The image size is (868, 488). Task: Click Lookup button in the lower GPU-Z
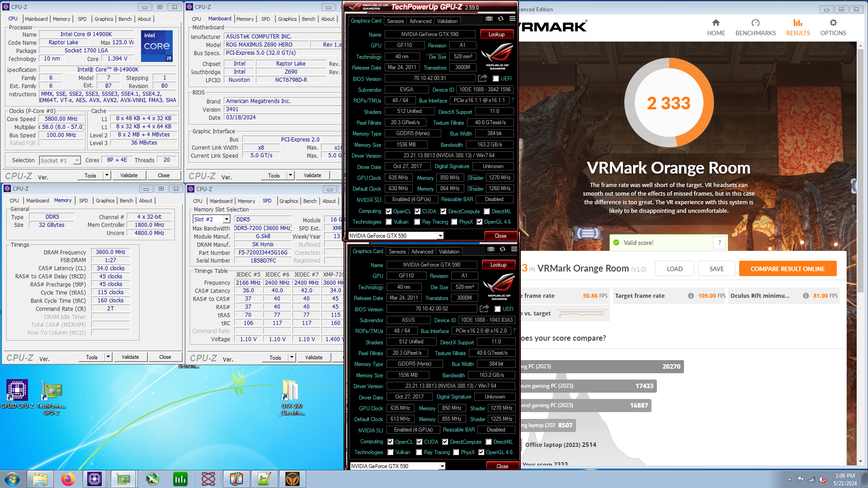(x=498, y=265)
